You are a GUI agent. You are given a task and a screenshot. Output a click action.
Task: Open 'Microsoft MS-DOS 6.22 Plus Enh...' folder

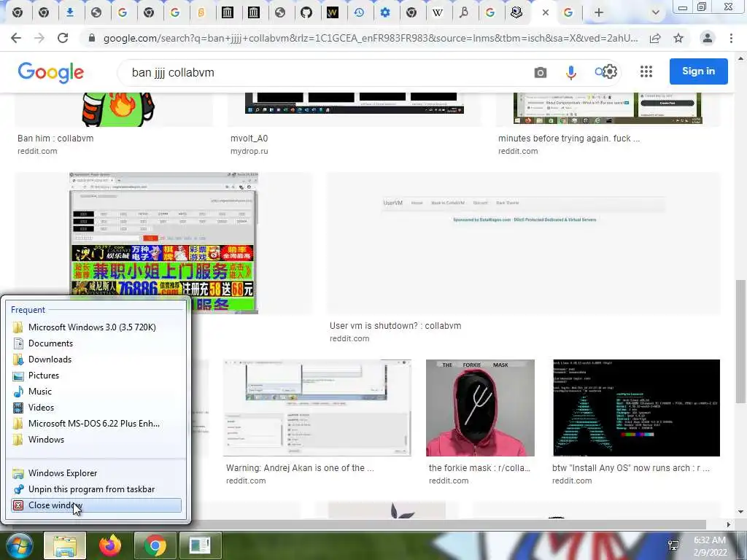tap(96, 424)
